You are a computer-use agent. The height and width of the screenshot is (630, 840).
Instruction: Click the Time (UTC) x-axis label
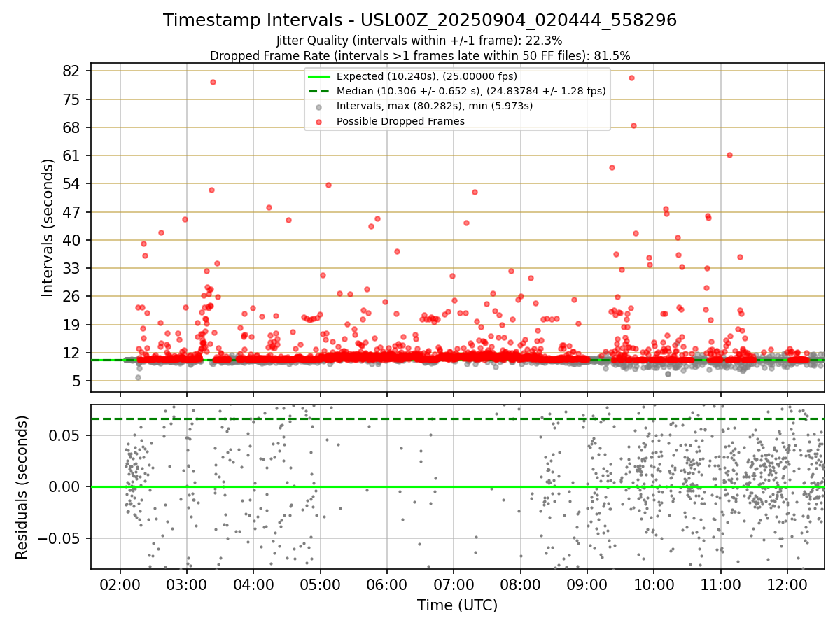tap(457, 606)
